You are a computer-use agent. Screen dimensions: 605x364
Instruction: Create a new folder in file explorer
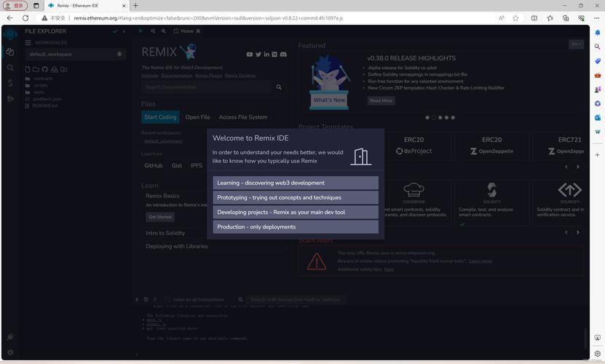click(x=36, y=69)
